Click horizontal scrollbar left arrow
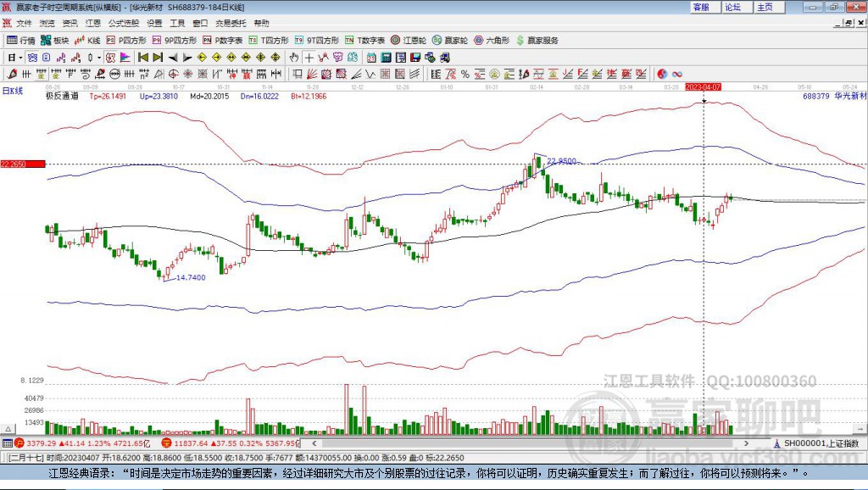868x490 pixels. pyautogui.click(x=314, y=443)
